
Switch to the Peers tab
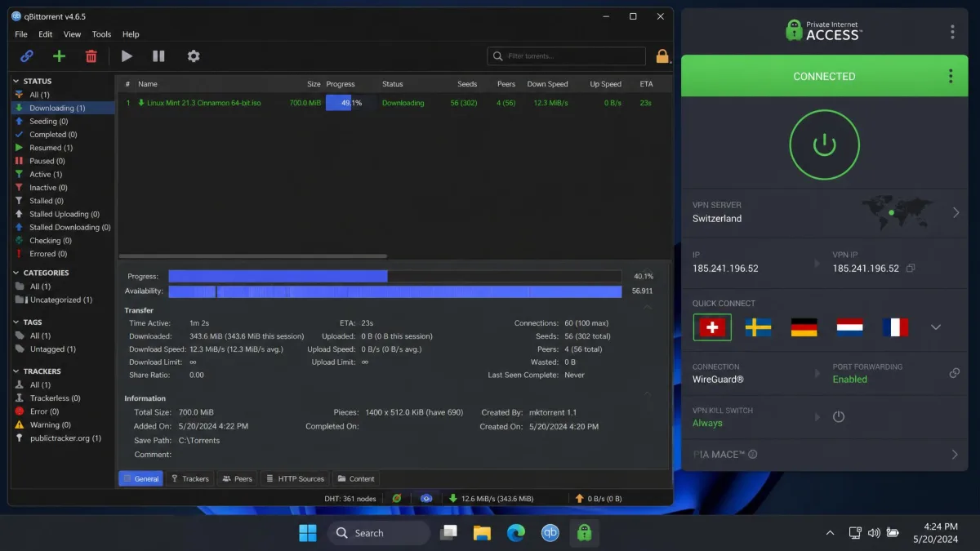238,478
